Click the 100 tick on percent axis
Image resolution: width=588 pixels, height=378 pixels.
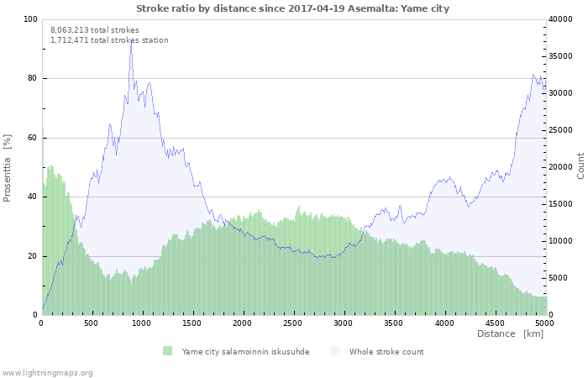coord(29,19)
